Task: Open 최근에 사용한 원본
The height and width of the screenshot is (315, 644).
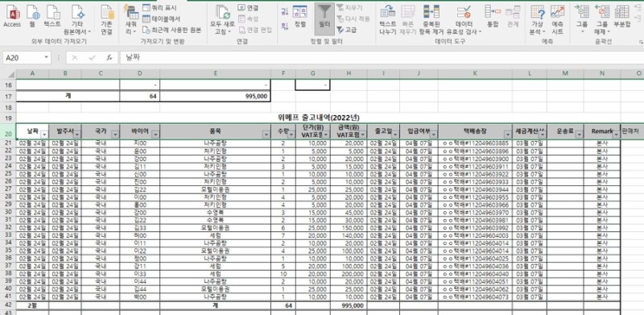Action: coord(171,30)
